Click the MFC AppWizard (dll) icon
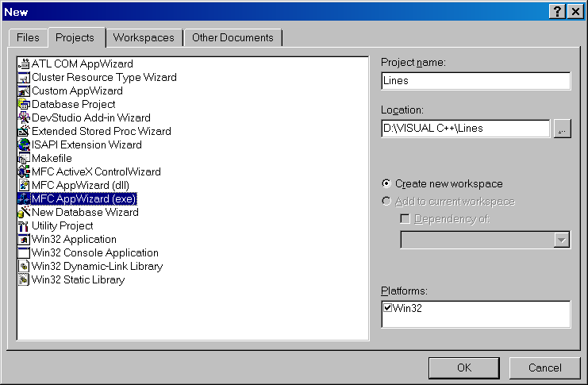This screenshot has width=588, height=385. (24, 186)
